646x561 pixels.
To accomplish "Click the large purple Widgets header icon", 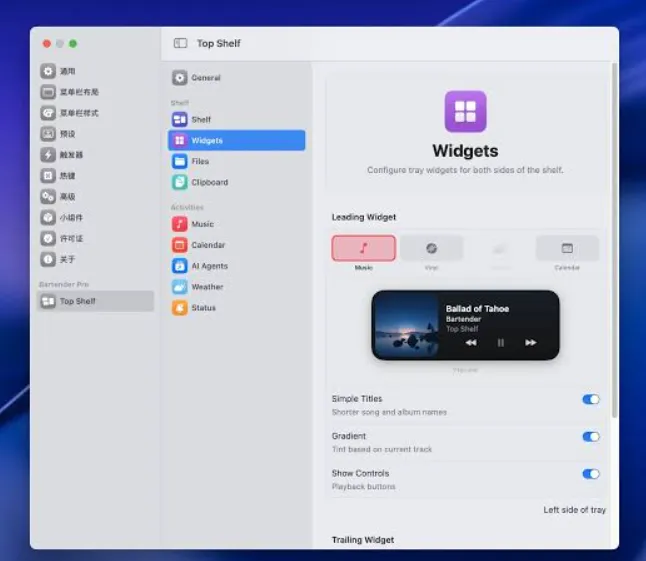I will coord(466,111).
